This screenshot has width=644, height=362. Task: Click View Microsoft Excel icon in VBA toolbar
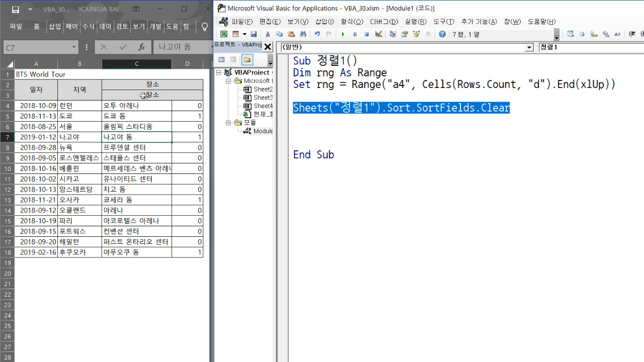(224, 34)
